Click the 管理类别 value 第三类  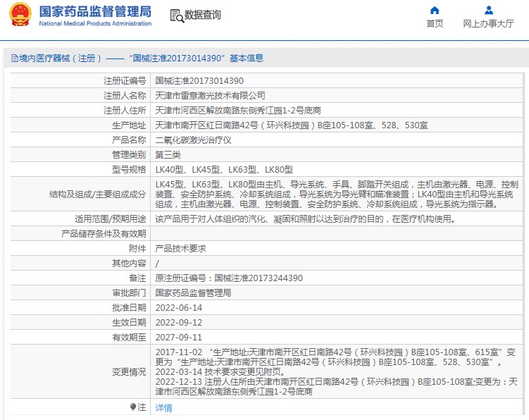point(168,155)
